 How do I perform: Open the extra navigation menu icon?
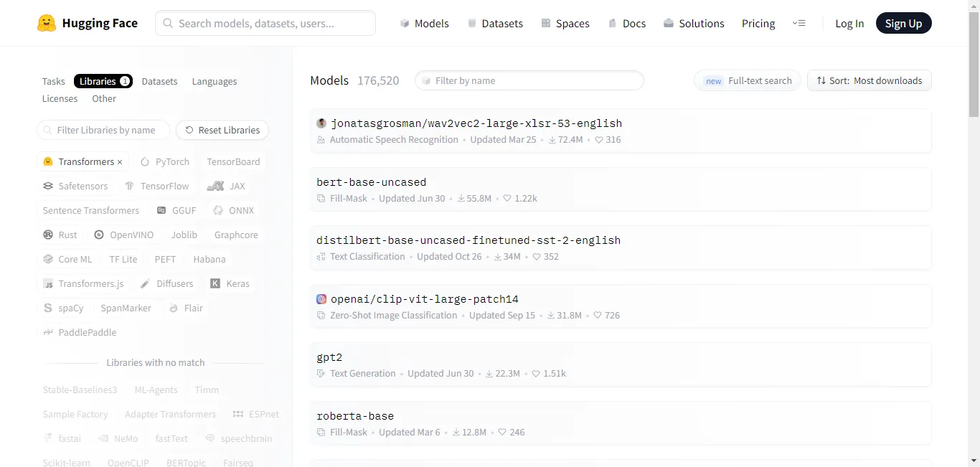798,23
